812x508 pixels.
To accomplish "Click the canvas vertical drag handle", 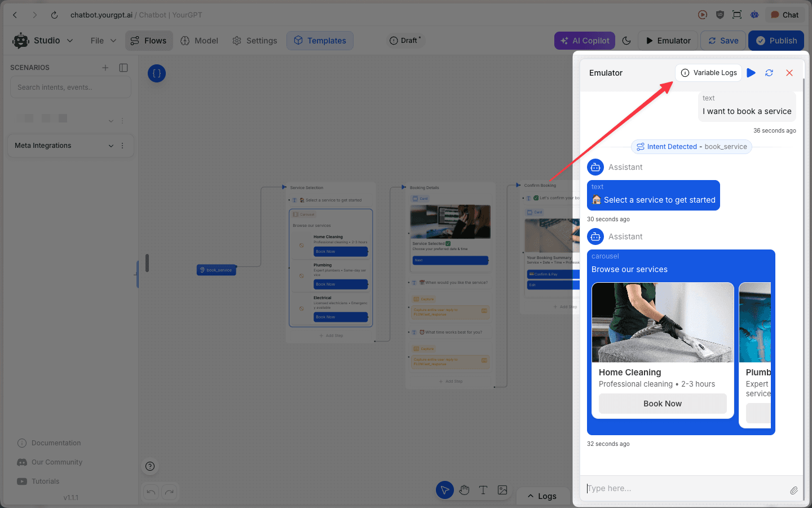I will click(x=147, y=263).
